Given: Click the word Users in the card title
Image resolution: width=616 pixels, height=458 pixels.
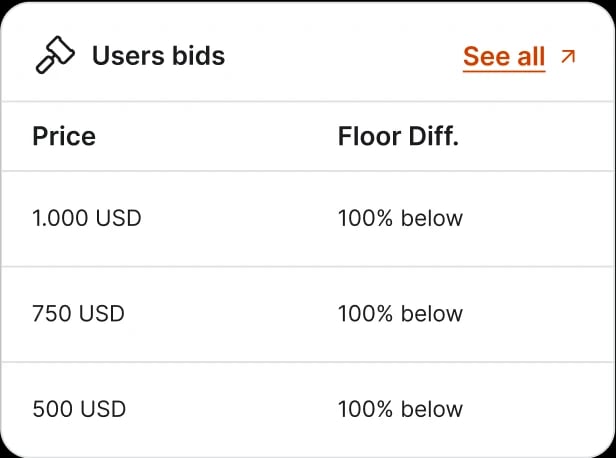Looking at the screenshot, I should [125, 56].
